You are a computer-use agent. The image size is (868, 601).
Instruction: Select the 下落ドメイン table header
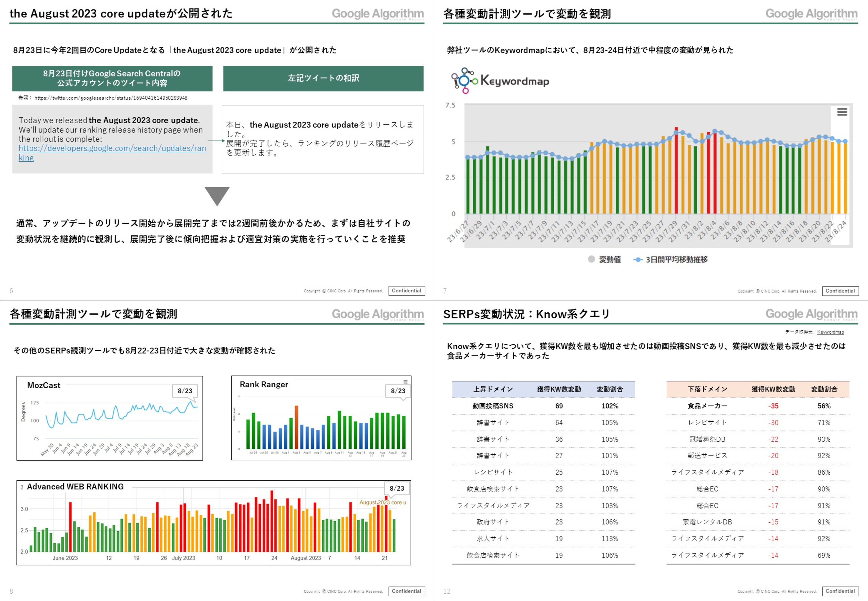707,389
